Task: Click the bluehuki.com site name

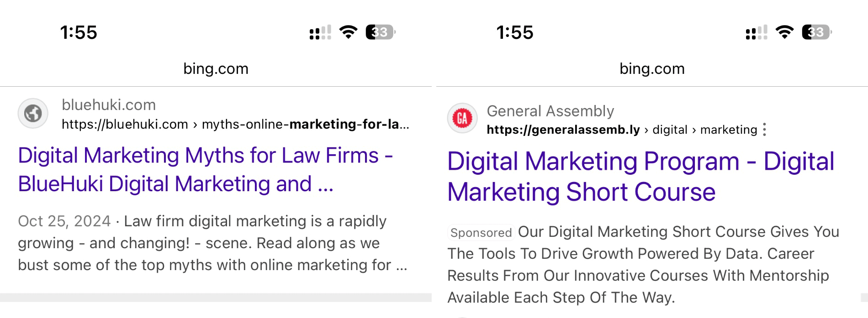Action: pyautogui.click(x=109, y=105)
